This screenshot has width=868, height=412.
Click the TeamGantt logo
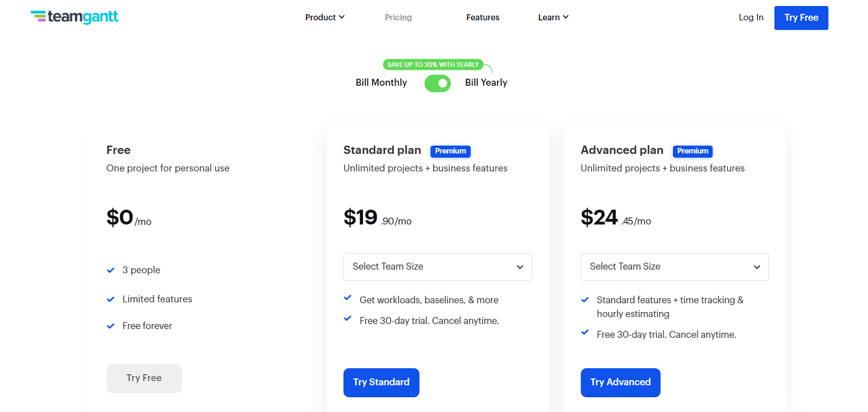(x=75, y=17)
